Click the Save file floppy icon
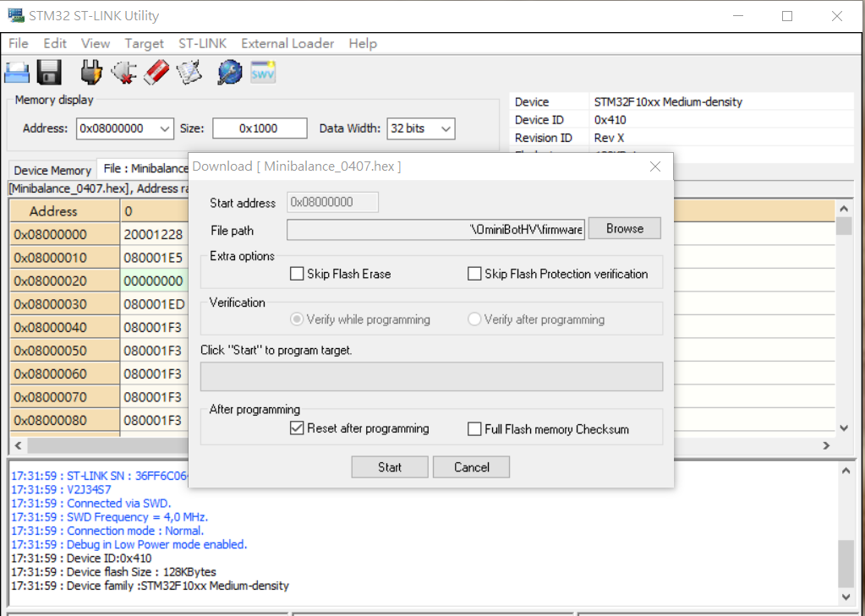Viewport: 865px width, 616px height. pyautogui.click(x=49, y=73)
